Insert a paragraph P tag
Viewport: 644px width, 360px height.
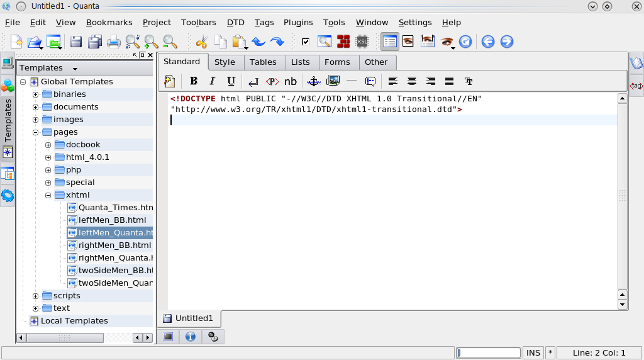tap(272, 81)
